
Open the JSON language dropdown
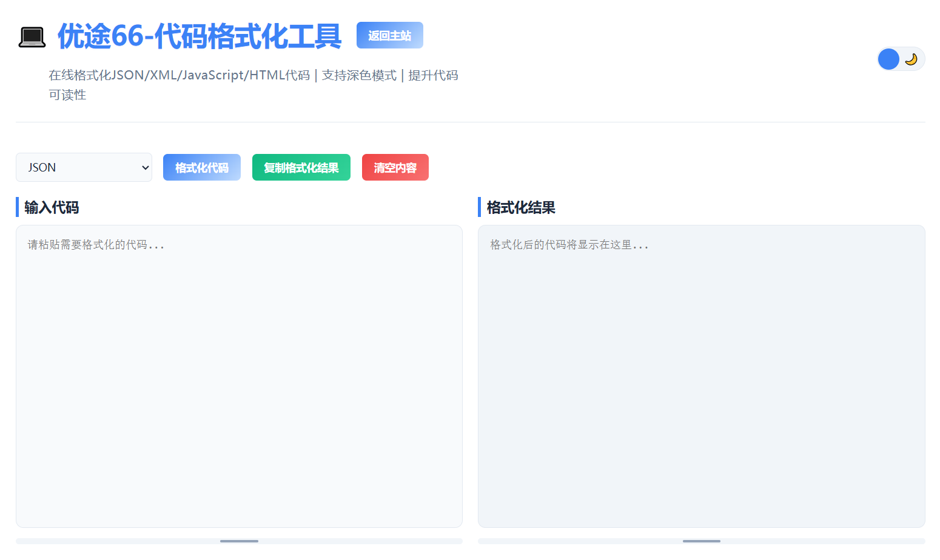click(x=84, y=167)
